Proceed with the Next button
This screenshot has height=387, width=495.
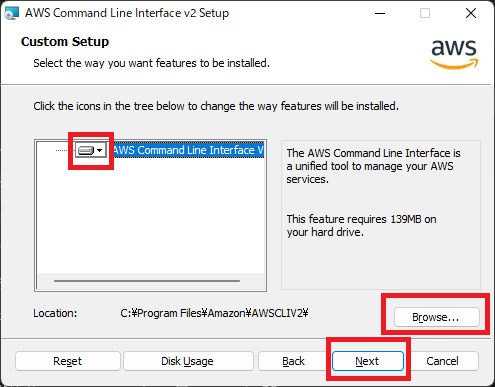point(368,361)
